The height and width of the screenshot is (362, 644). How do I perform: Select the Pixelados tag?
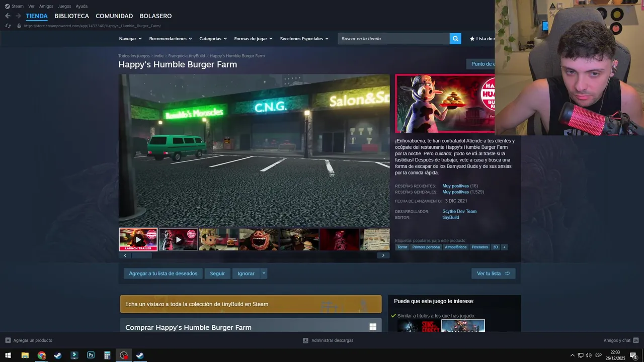click(479, 247)
